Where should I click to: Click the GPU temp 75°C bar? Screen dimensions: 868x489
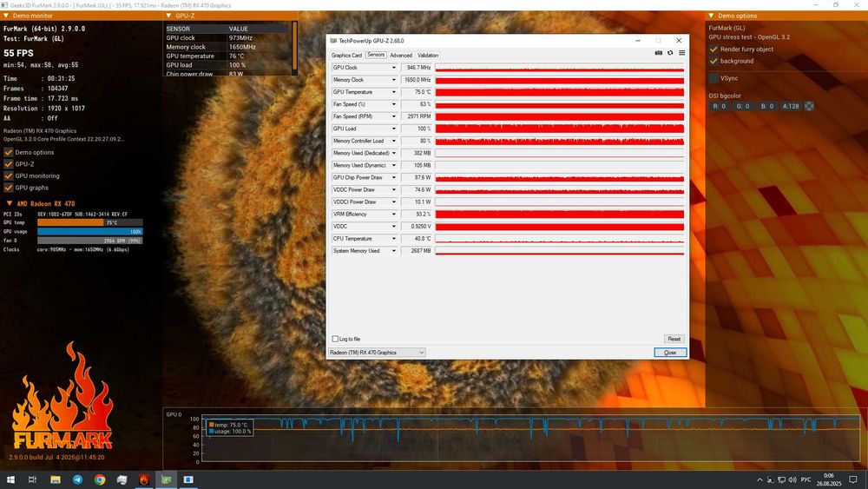[89, 222]
